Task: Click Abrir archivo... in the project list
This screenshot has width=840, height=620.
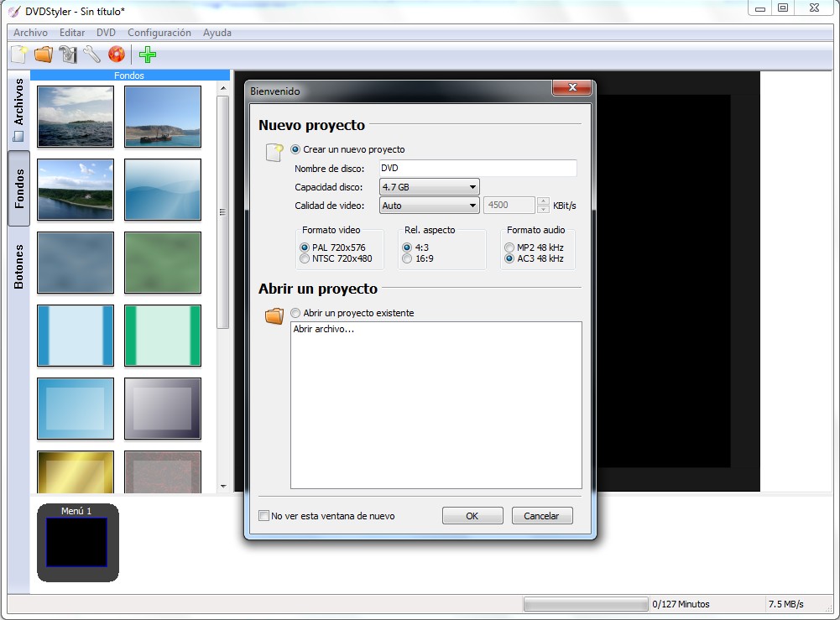Action: point(324,329)
